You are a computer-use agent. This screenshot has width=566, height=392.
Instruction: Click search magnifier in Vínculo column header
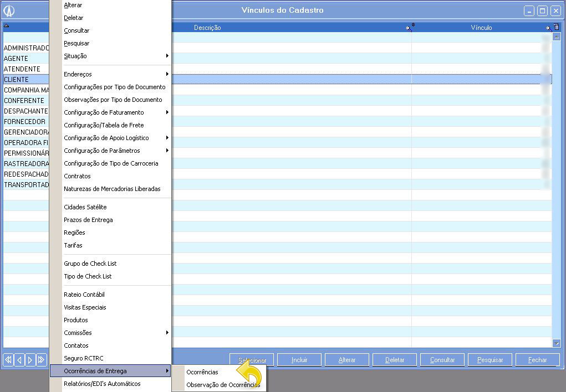(x=549, y=28)
